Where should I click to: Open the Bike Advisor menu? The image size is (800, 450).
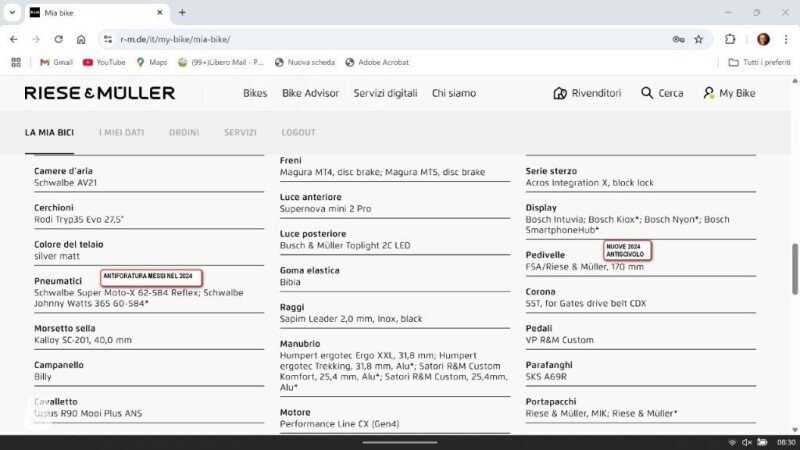310,93
